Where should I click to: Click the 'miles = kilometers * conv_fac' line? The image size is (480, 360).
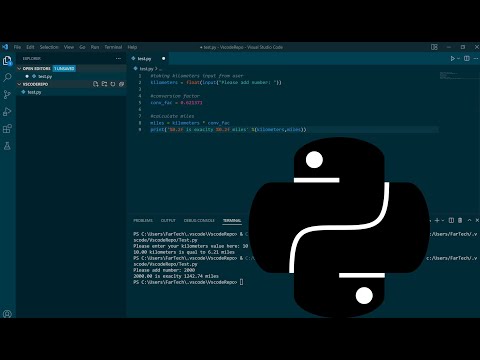(x=190, y=123)
